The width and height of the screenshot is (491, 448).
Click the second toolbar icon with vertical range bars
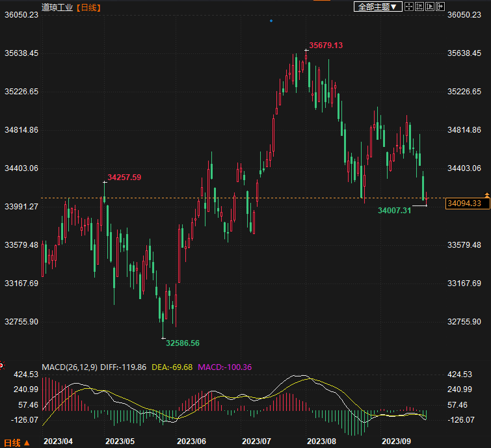click(x=419, y=7)
